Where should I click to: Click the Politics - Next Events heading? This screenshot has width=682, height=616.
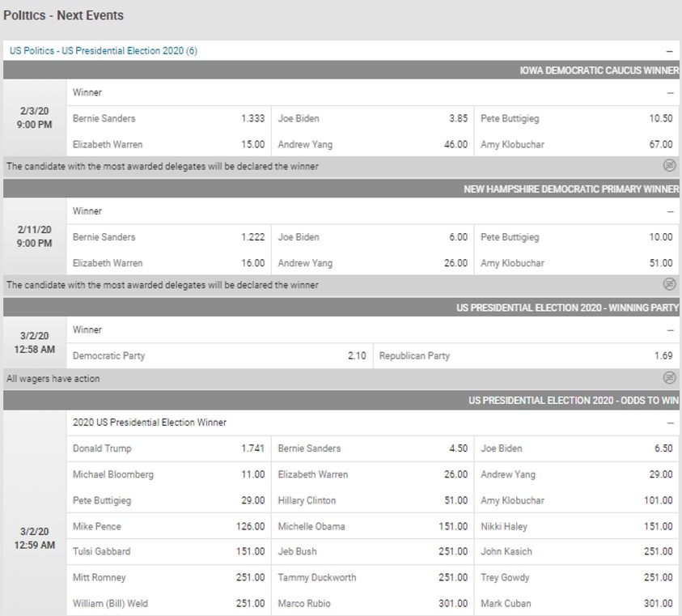click(x=63, y=15)
